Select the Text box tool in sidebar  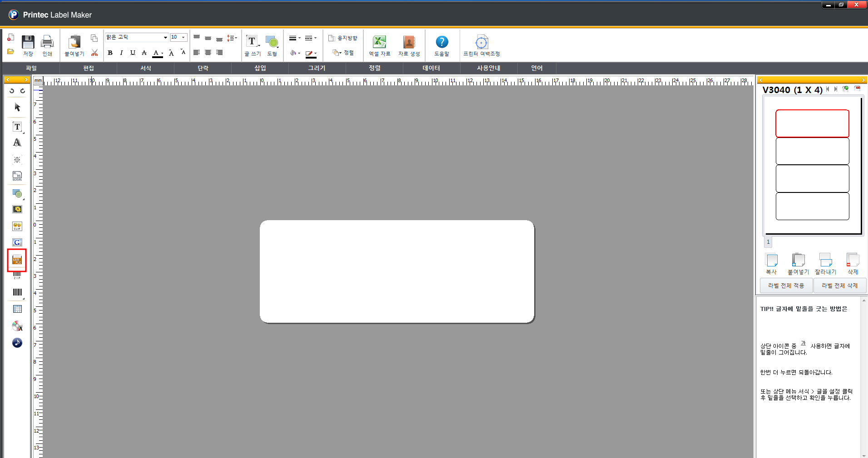point(17,127)
